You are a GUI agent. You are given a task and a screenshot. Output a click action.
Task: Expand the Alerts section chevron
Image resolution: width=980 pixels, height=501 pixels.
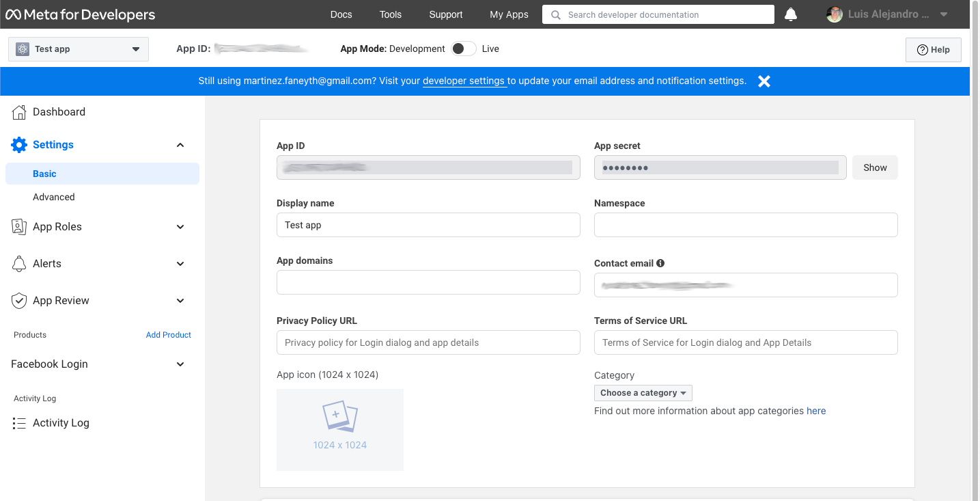(x=180, y=264)
